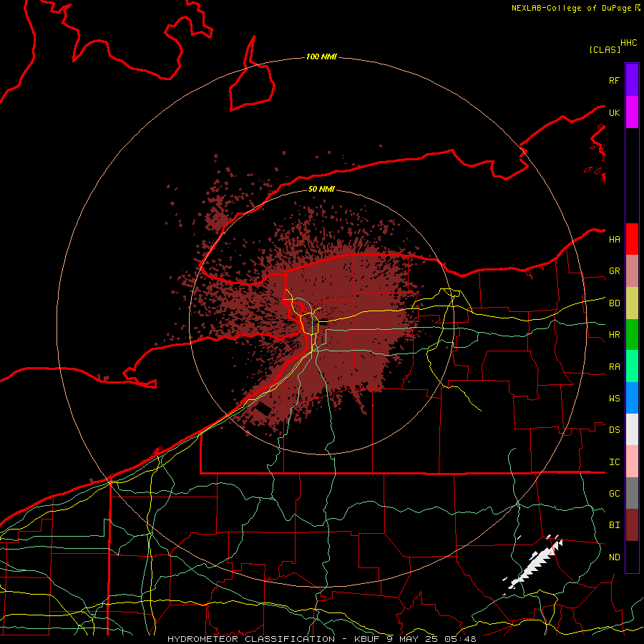Click the GR label text in legend
Screen dimensions: 644x644
point(614,271)
